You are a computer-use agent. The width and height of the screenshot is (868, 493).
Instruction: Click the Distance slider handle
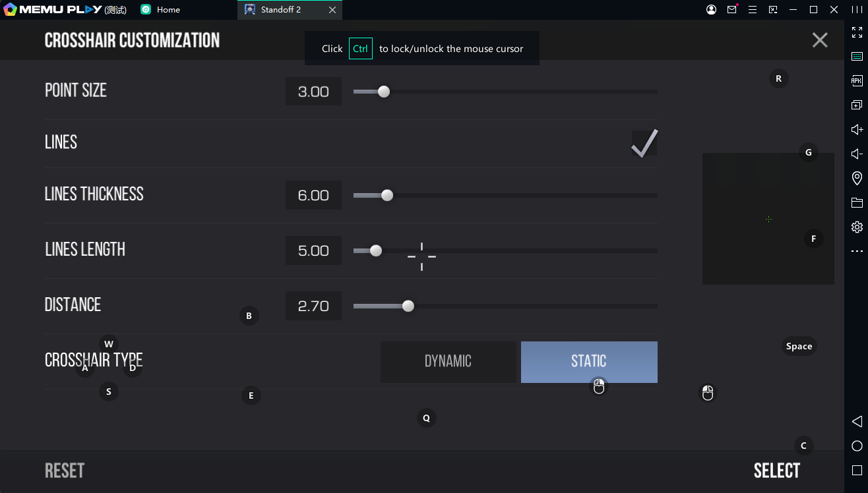click(x=408, y=306)
